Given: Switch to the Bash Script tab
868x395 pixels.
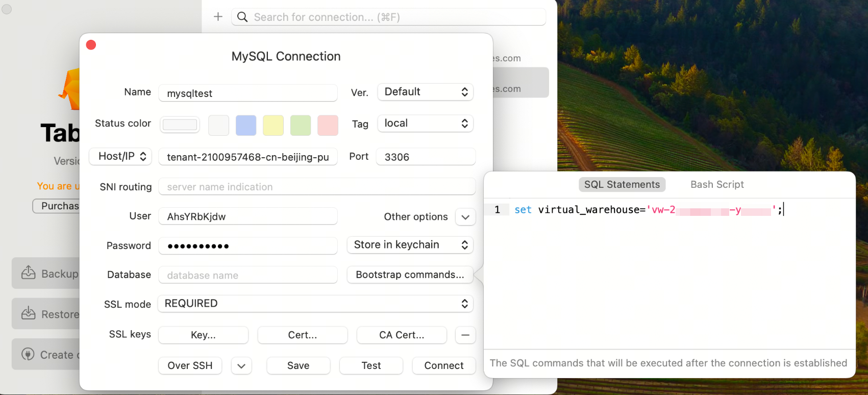Looking at the screenshot, I should pyautogui.click(x=717, y=185).
